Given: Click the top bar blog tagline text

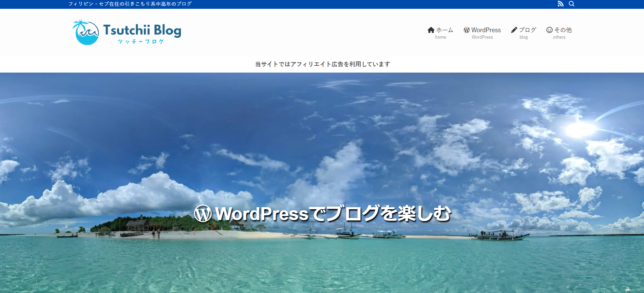Looking at the screenshot, I should click(x=130, y=4).
